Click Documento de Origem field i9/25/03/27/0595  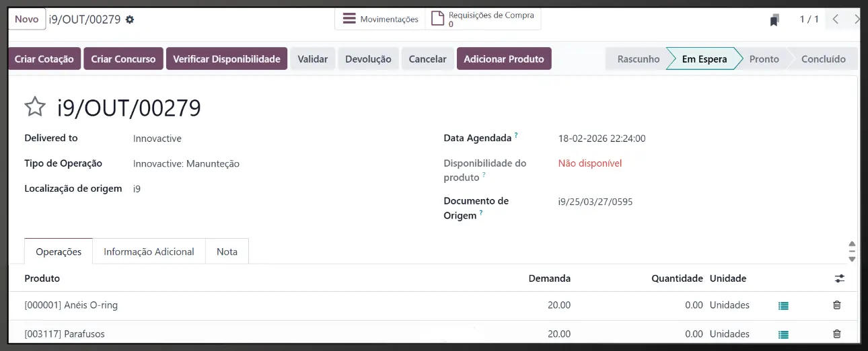(x=595, y=202)
